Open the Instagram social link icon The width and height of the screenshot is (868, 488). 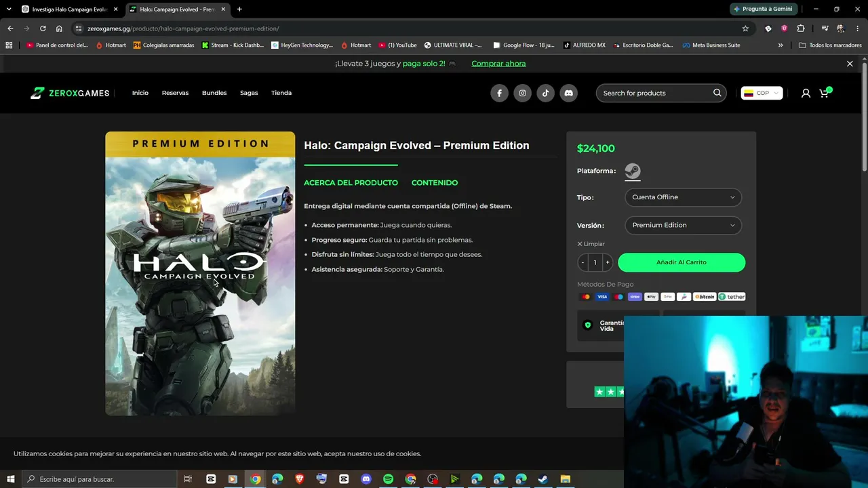point(522,93)
